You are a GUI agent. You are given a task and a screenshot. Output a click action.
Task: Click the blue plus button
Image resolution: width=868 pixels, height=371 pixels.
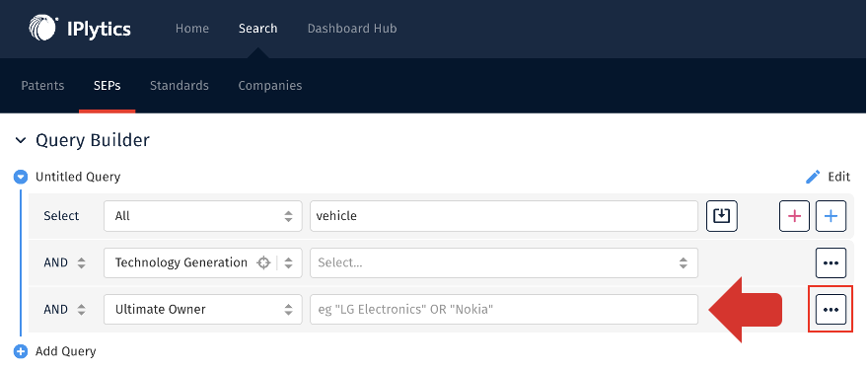831,216
